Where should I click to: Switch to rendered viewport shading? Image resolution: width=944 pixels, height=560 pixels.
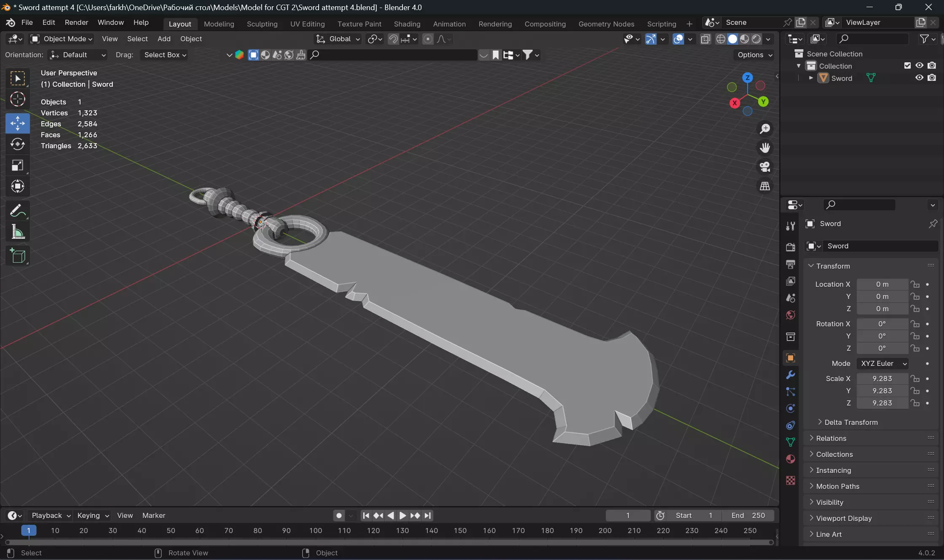point(756,39)
